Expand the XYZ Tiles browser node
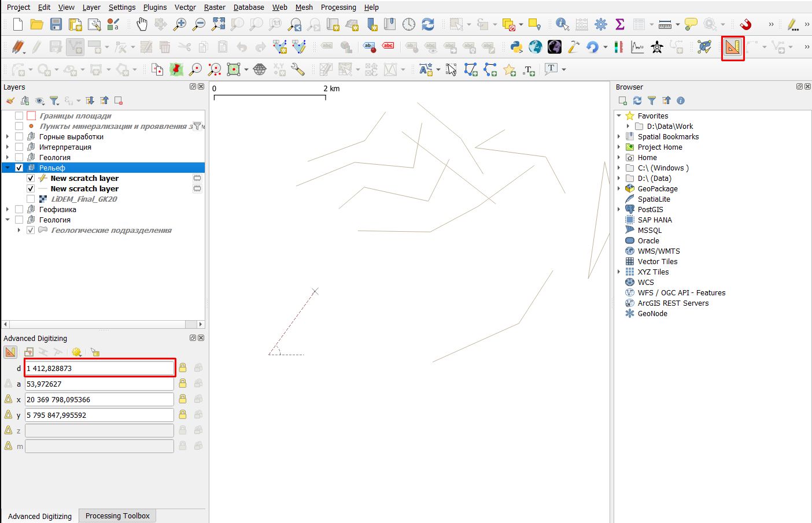 click(619, 272)
